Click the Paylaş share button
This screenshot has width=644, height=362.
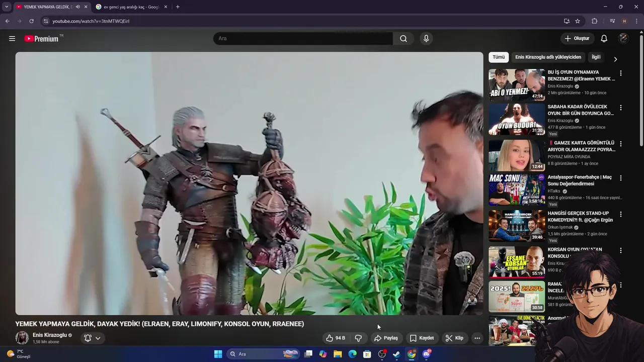click(386, 338)
